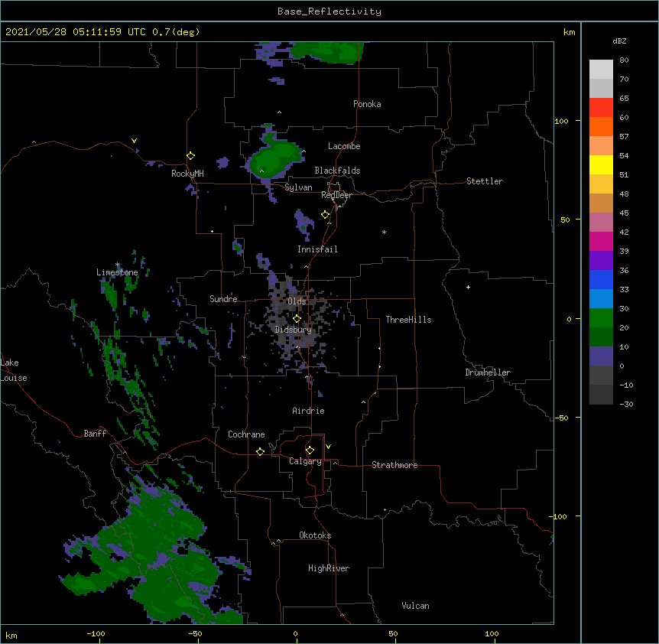Click the orange 60 dBZ legend swatch
The height and width of the screenshot is (644, 659).
[601, 126]
